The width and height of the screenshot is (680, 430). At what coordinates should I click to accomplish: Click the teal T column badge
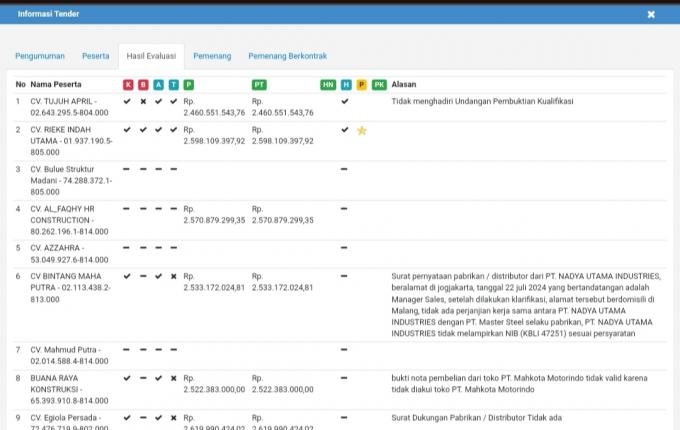coord(173,85)
